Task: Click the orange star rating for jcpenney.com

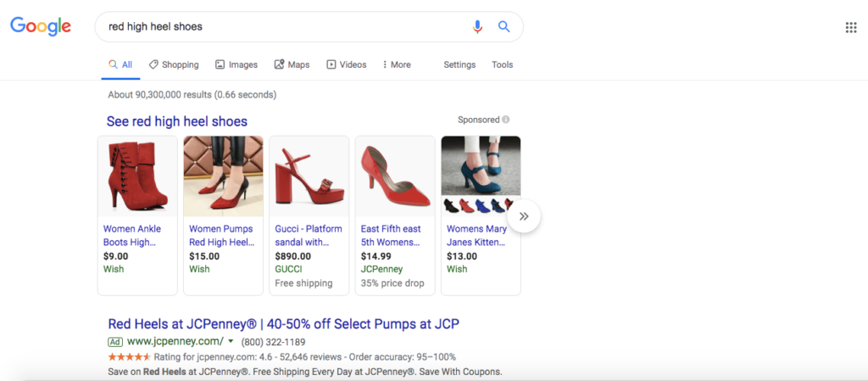Action: click(129, 356)
